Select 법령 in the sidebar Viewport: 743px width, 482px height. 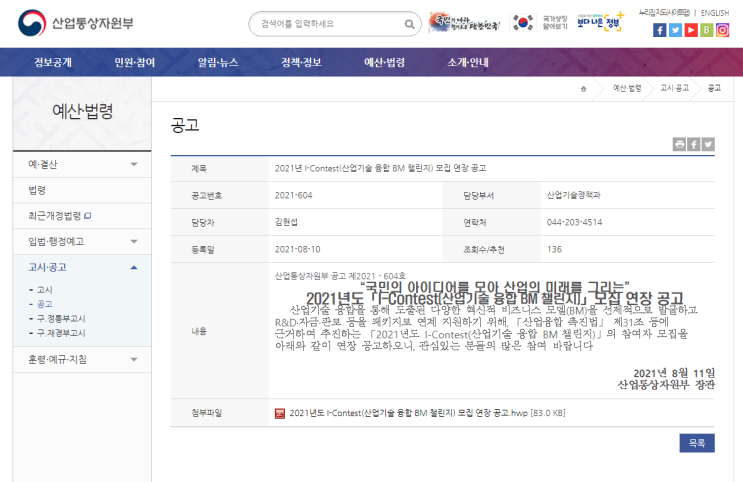pyautogui.click(x=37, y=190)
